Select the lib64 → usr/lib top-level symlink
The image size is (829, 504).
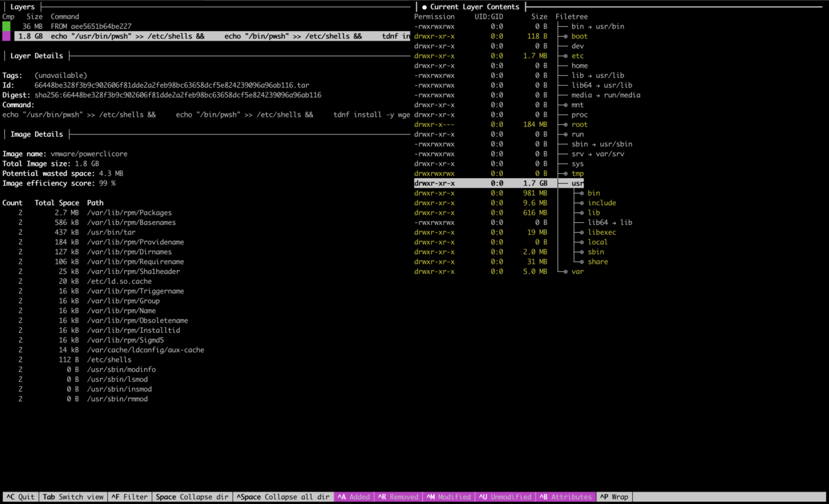point(602,86)
